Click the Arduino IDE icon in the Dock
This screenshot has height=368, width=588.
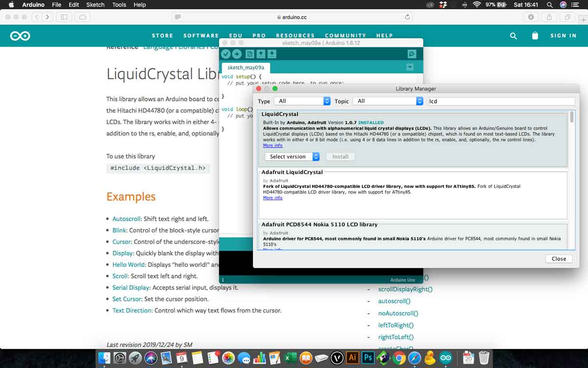click(445, 358)
